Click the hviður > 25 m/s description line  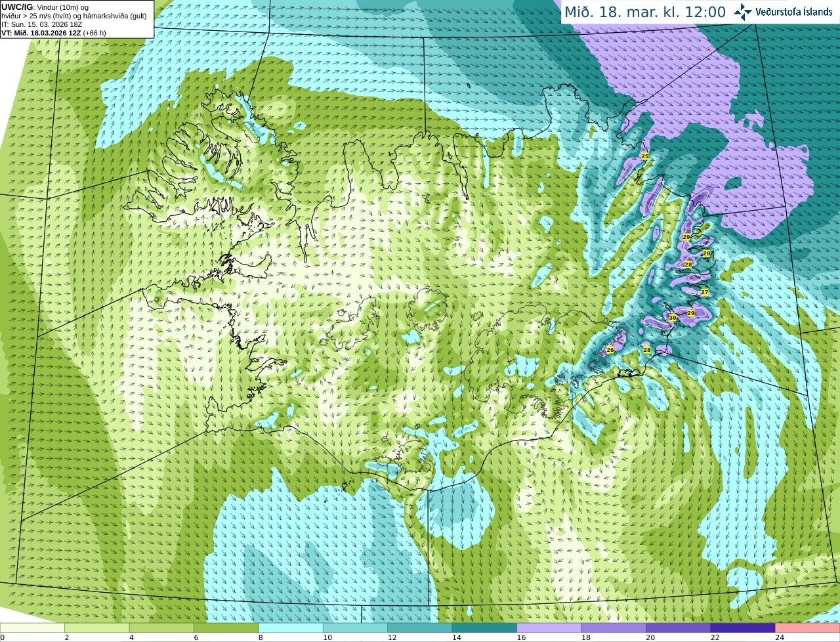click(73, 16)
